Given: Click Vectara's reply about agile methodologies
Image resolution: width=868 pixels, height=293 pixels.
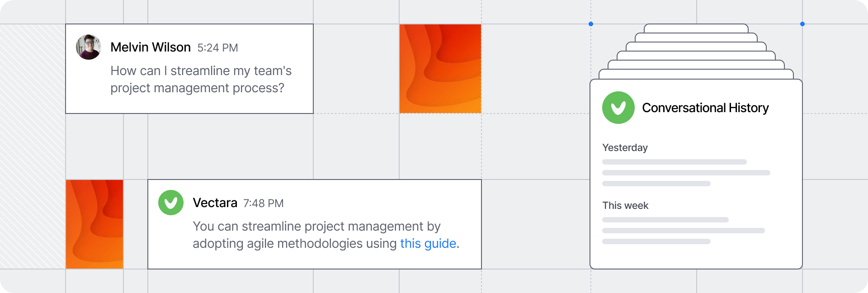Looking at the screenshot, I should pos(316,235).
